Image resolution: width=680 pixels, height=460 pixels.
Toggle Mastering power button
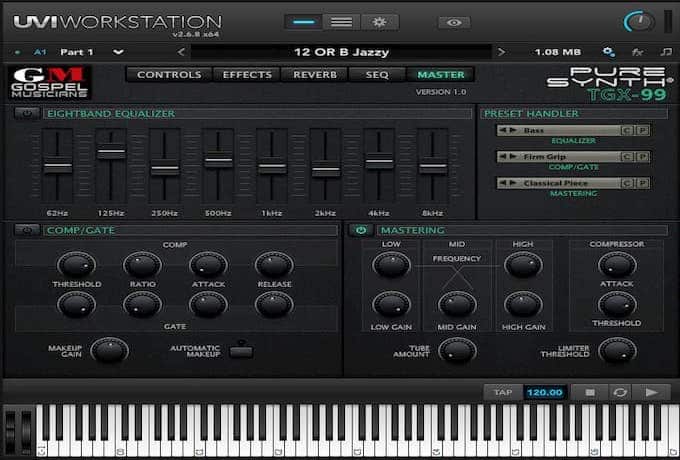361,230
